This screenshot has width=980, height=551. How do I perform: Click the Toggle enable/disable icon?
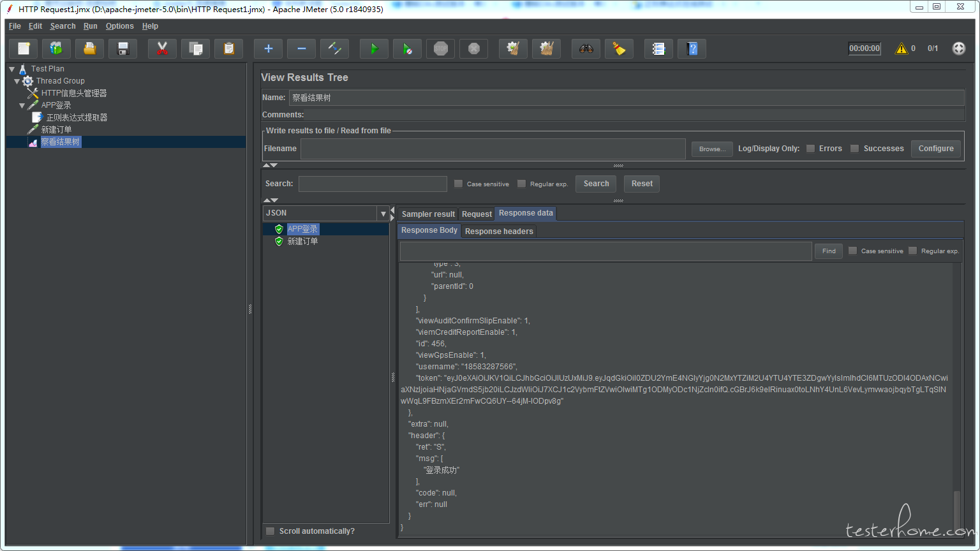(334, 48)
